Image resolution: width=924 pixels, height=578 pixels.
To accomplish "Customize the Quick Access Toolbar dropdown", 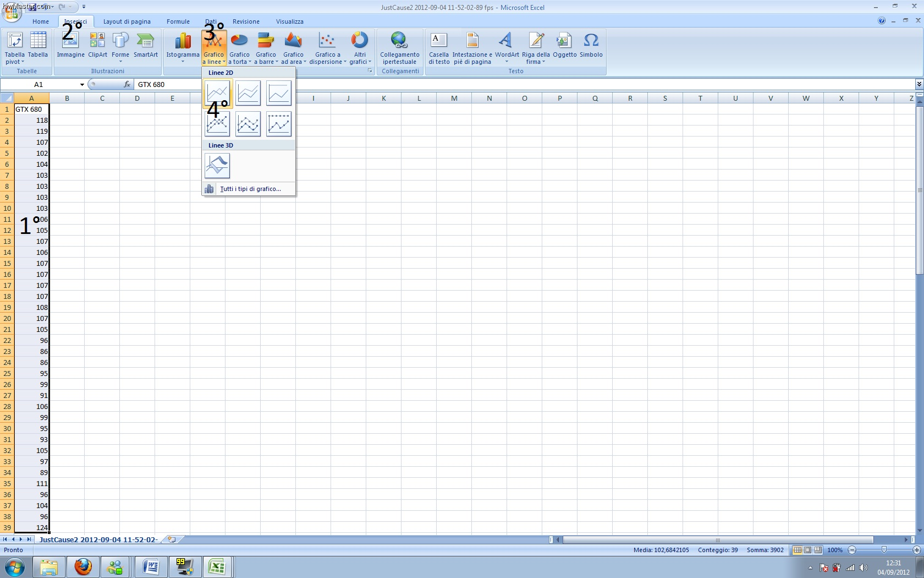I will tap(84, 7).
